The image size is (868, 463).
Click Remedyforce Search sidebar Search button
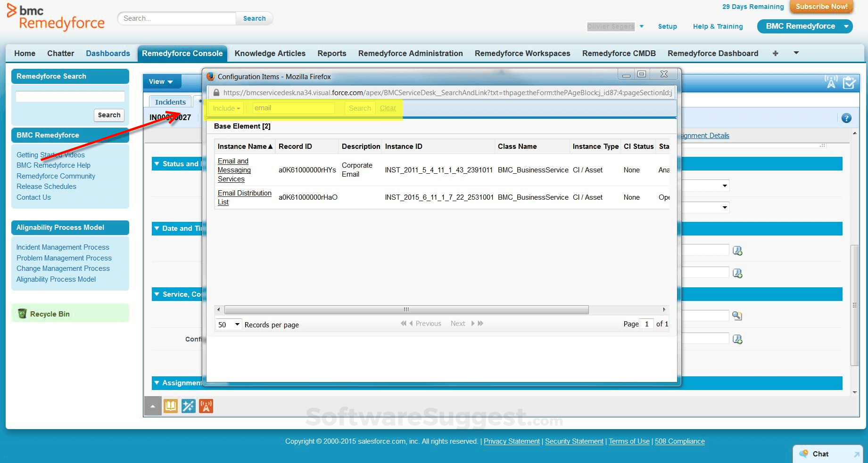click(109, 115)
